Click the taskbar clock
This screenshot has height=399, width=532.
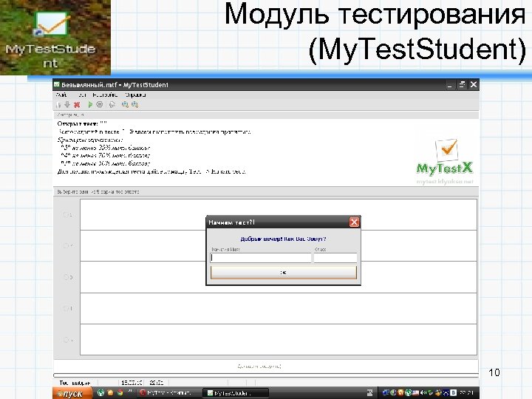(467, 393)
